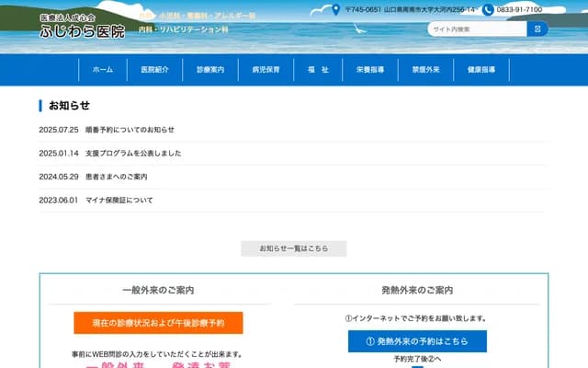Viewport: 588px width, 368px height.
Task: Open the 栄養指導 menu item
Action: [x=370, y=70]
